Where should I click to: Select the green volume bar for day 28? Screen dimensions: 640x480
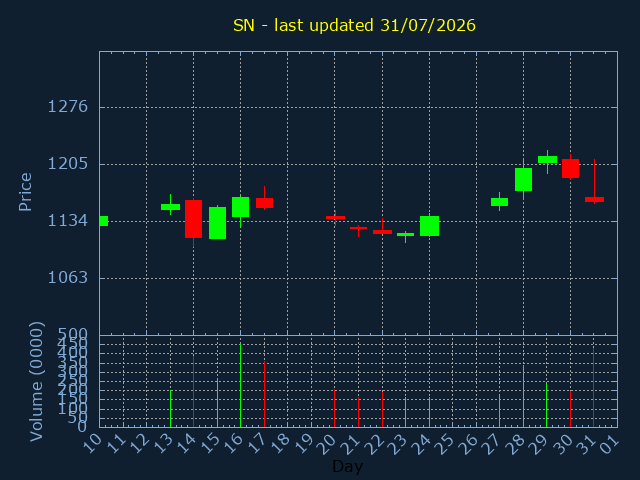(x=523, y=396)
